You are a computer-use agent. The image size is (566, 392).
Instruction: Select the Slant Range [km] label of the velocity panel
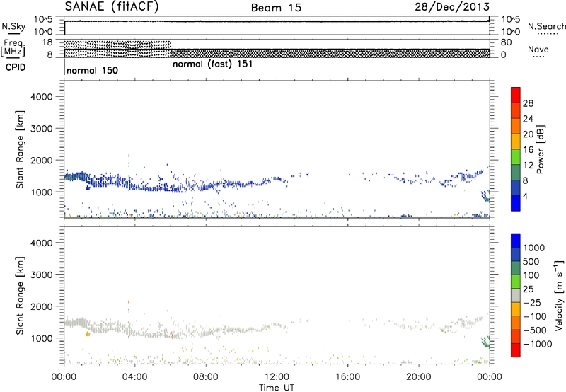[20, 295]
